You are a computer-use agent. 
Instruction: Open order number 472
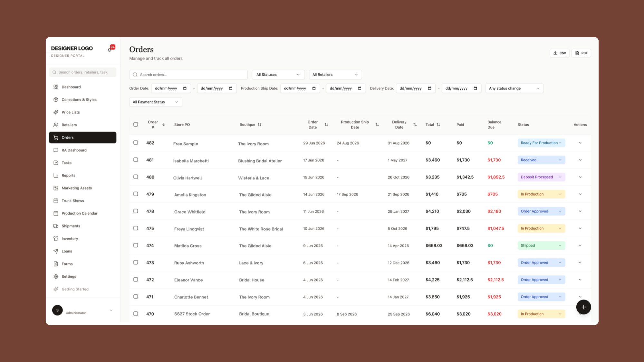pyautogui.click(x=150, y=280)
